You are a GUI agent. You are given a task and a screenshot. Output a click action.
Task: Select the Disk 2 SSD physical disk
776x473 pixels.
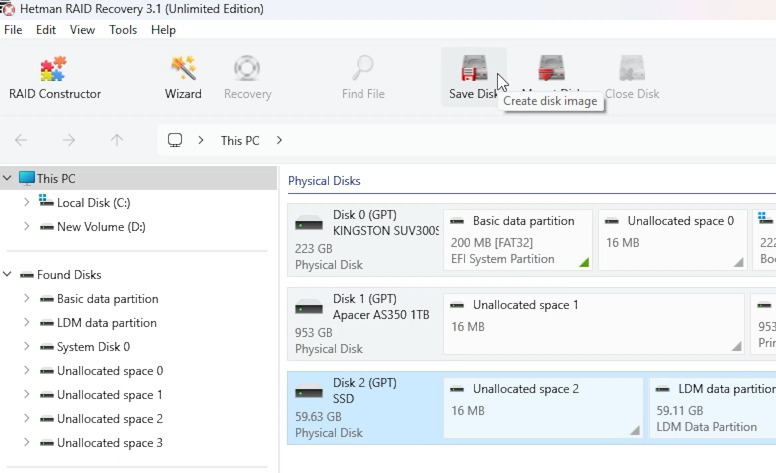[364, 408]
